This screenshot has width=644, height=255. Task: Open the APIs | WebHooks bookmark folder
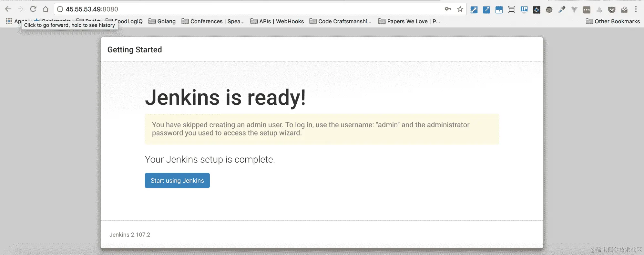pyautogui.click(x=277, y=21)
